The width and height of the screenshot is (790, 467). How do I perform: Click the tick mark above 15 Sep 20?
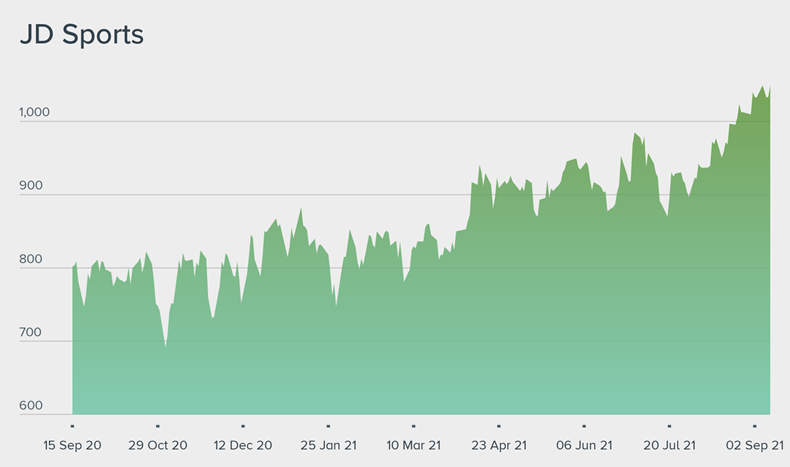72,426
